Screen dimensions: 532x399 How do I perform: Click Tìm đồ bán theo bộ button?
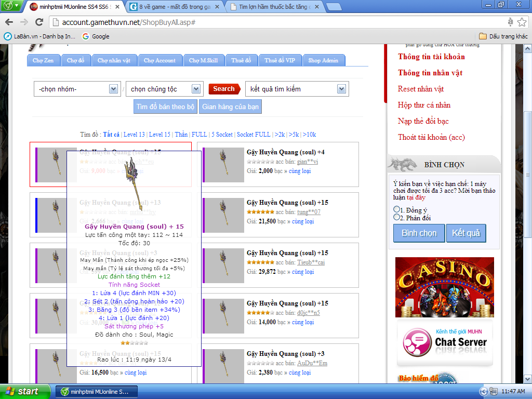(x=165, y=107)
